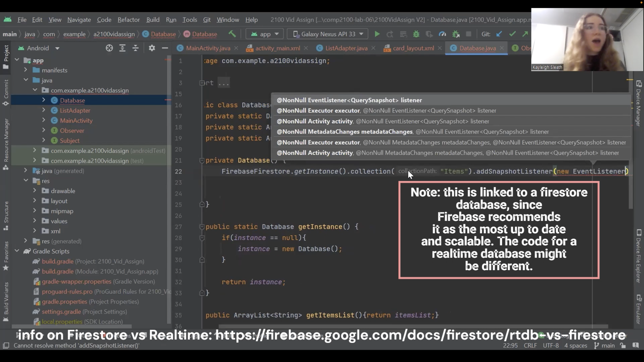Toggle the Structure tool window
The image size is (644, 362).
(x=6, y=214)
